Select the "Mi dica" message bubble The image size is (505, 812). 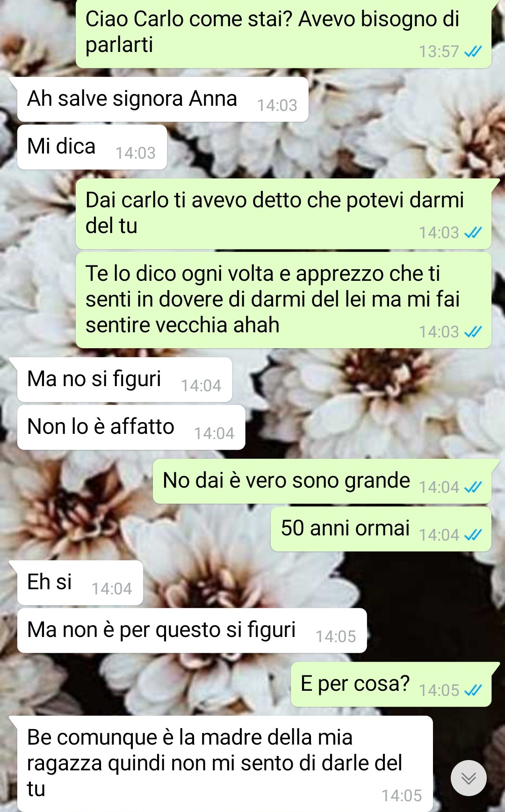(x=92, y=147)
